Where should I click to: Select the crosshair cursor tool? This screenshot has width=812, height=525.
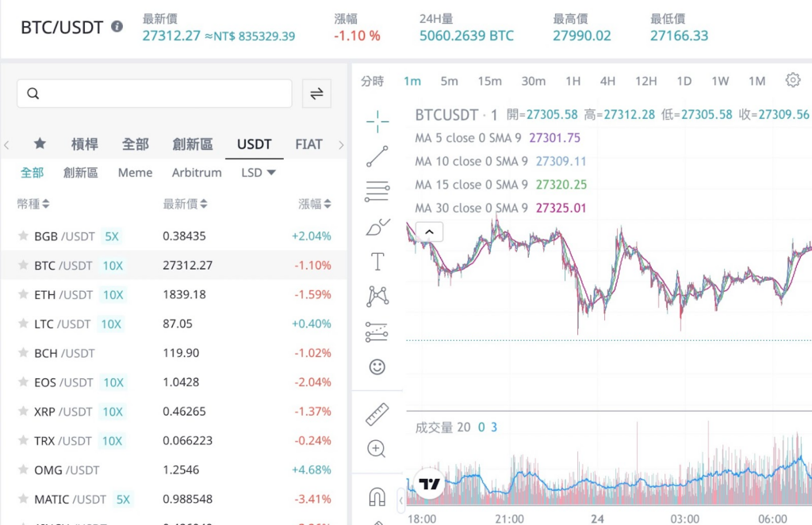coord(377,121)
